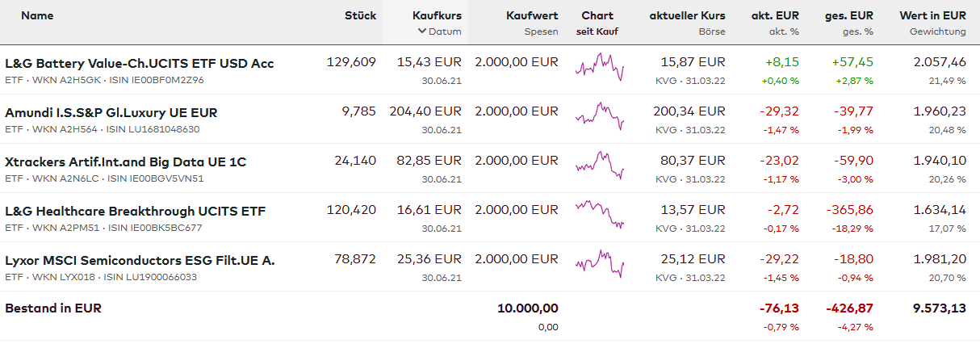Sort by Kaufkurs column header
This screenshot has height=344, width=980.
coord(437,15)
